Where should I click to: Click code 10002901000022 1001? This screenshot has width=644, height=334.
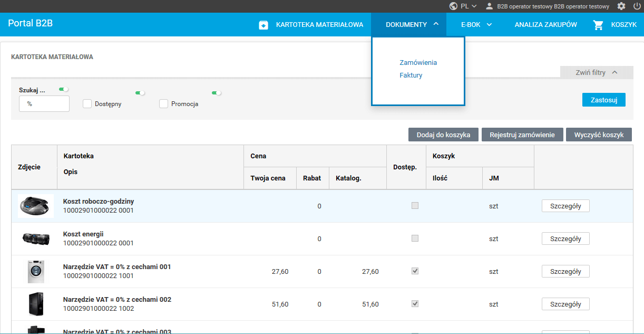pos(99,276)
